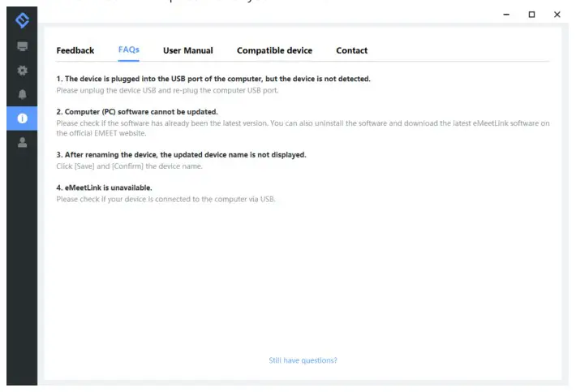Open the user account icon
The image size is (576, 392).
point(22,142)
